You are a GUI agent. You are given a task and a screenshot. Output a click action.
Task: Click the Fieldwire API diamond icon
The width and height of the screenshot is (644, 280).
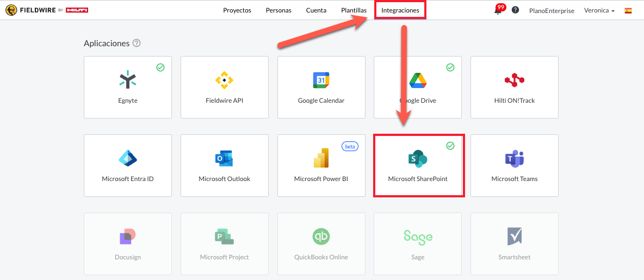click(224, 79)
